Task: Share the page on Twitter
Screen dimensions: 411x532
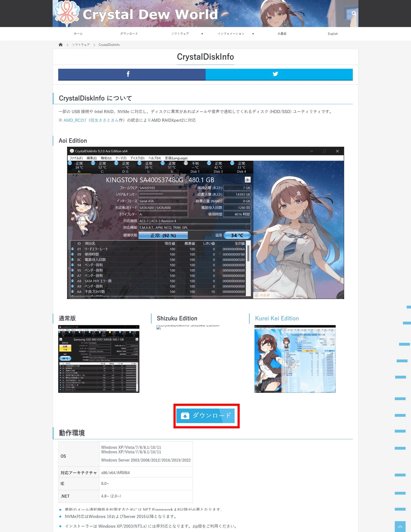Action: pos(279,74)
